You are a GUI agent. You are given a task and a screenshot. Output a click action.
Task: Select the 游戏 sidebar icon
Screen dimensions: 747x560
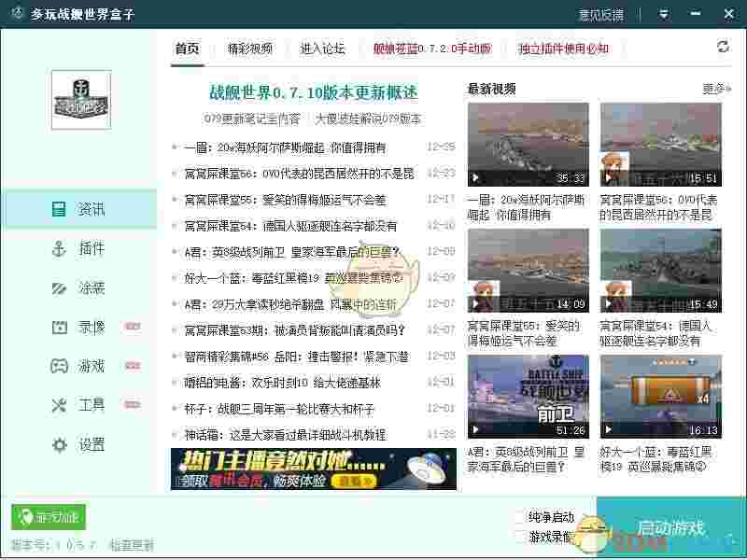point(58,366)
